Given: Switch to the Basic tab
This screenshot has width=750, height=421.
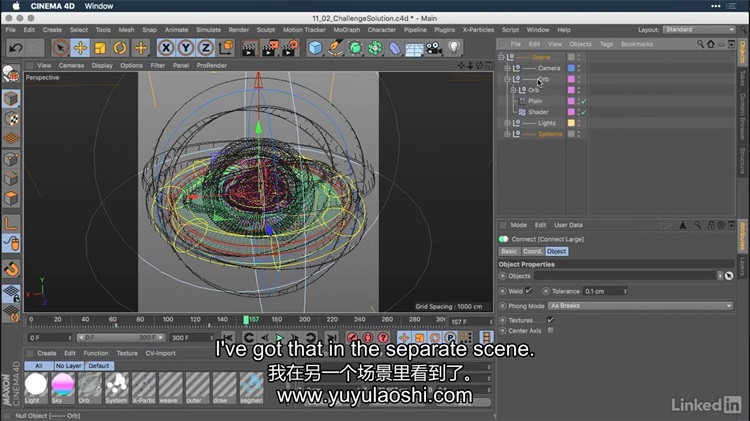Looking at the screenshot, I should (509, 251).
